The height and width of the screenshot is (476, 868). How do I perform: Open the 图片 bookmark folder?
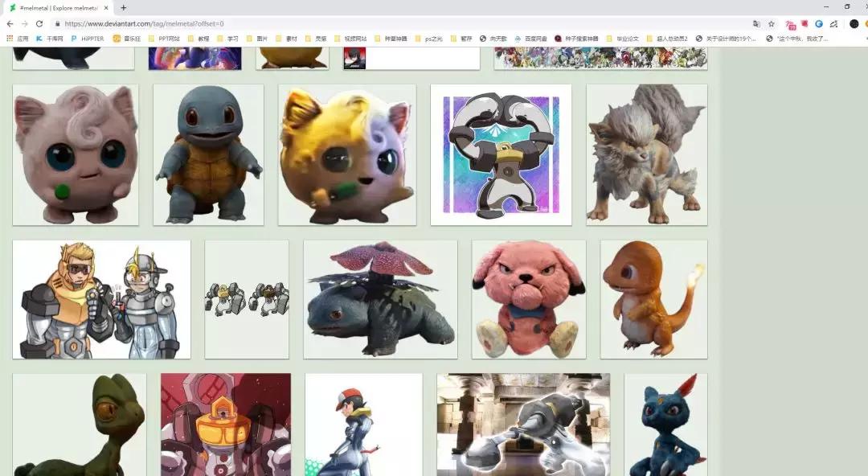point(257,39)
